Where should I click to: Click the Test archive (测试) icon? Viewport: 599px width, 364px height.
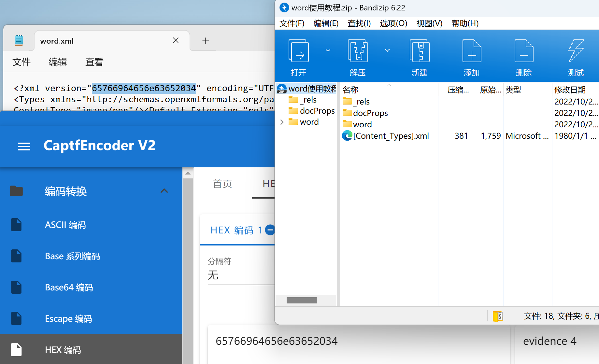(576, 51)
